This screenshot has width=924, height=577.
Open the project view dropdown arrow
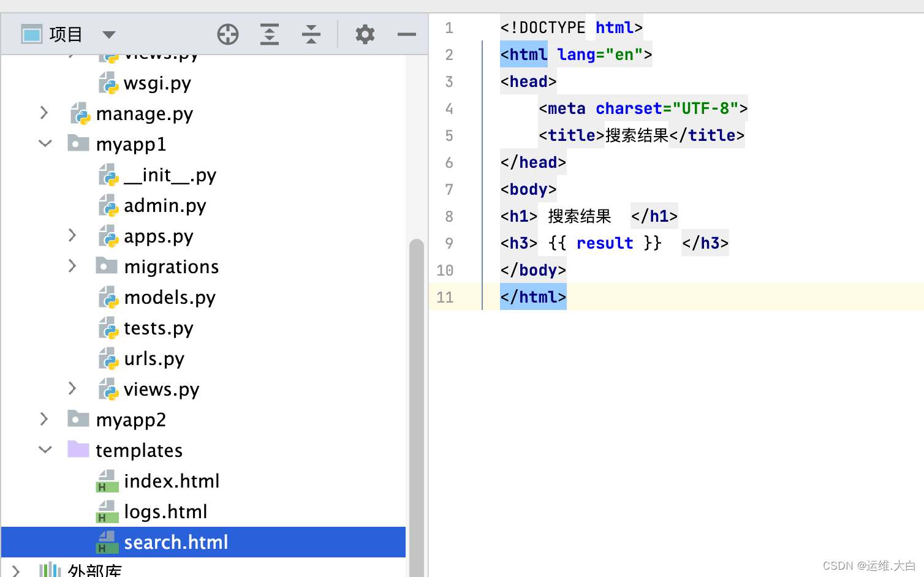click(108, 35)
